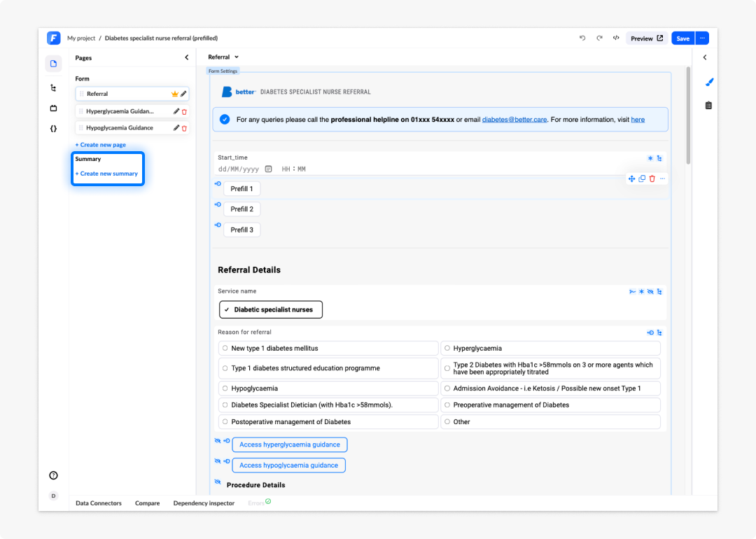
Task: Open My project breadcrumb link
Action: coord(81,38)
